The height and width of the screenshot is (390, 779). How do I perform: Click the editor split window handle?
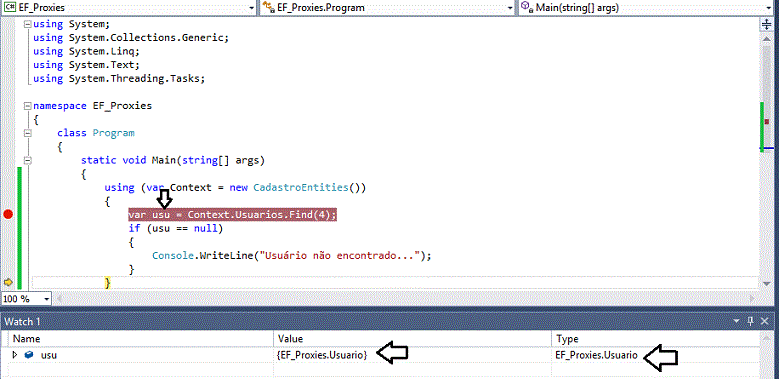(766, 24)
